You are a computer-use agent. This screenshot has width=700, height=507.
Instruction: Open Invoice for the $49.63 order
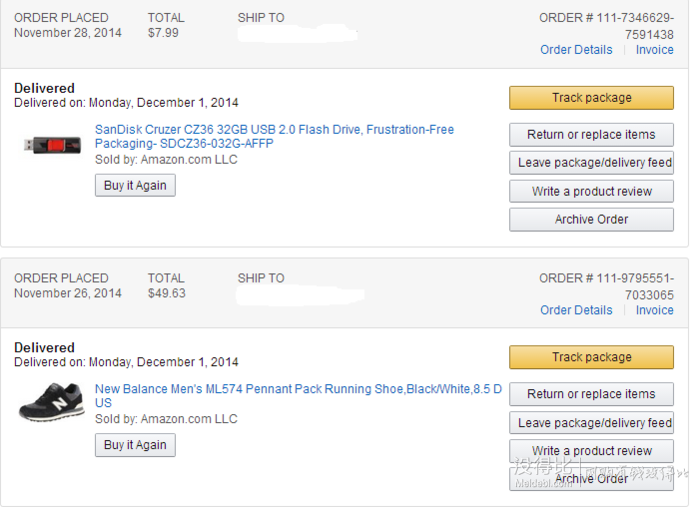tap(654, 310)
